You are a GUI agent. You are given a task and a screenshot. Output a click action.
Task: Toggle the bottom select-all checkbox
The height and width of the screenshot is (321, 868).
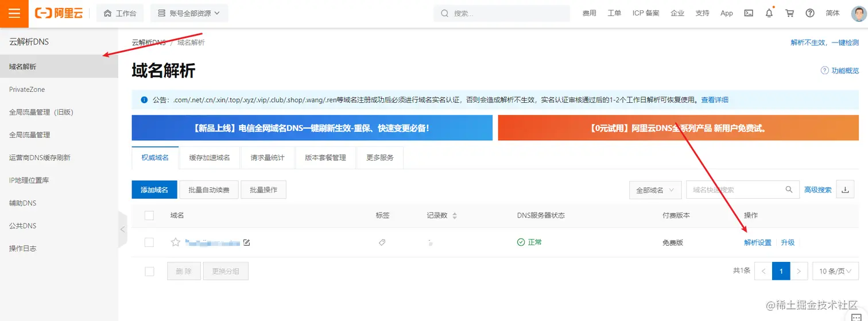pos(149,271)
